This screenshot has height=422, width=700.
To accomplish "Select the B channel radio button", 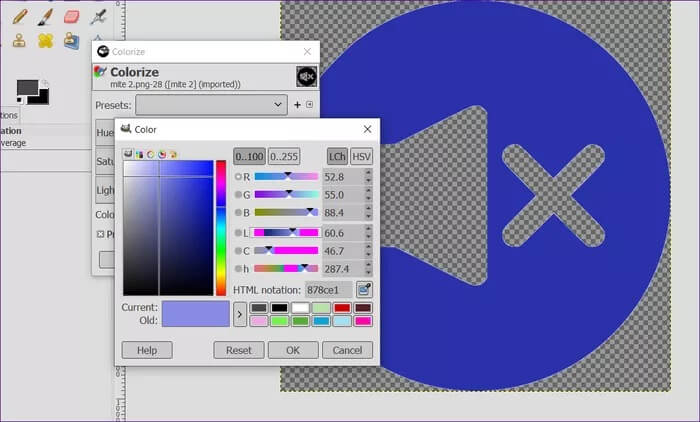I will click(x=238, y=213).
